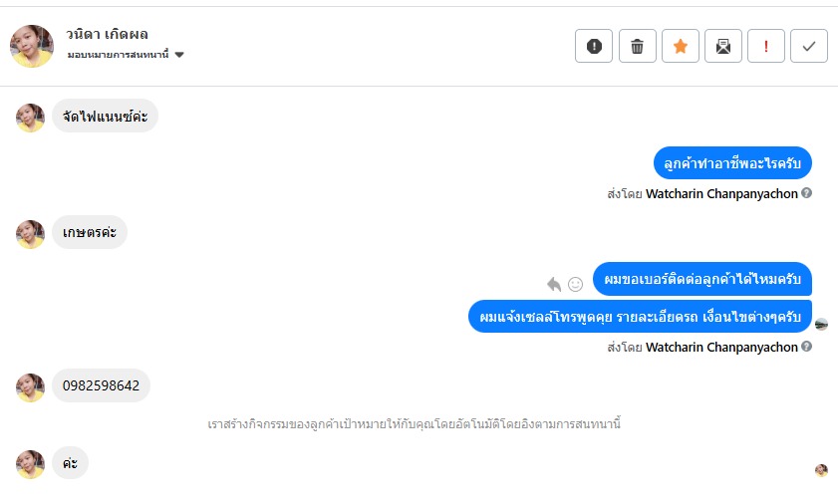Screen dimensions: 838x504
Task: Select the blue message ลูกค้าทำอาชีพอะไรครับ
Action: [x=733, y=162]
